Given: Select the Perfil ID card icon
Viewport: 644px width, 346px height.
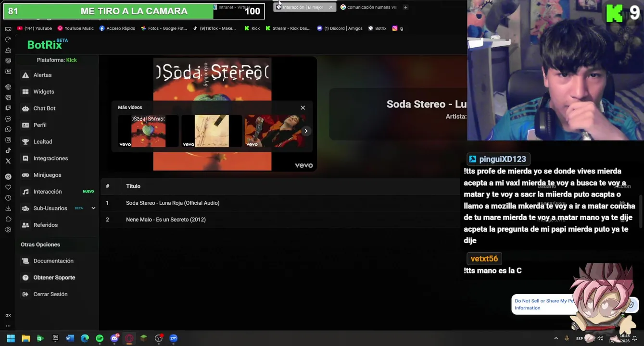Looking at the screenshot, I should 25,125.
